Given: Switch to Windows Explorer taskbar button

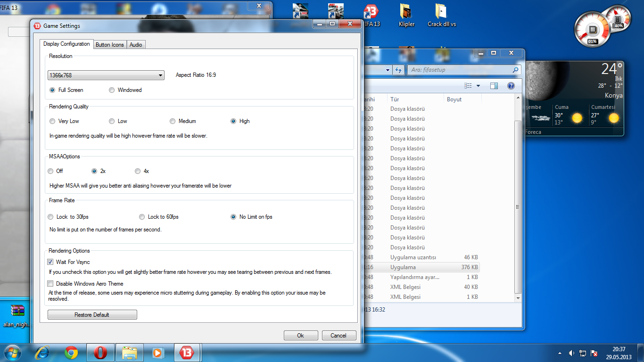Looking at the screenshot, I should click(129, 352).
